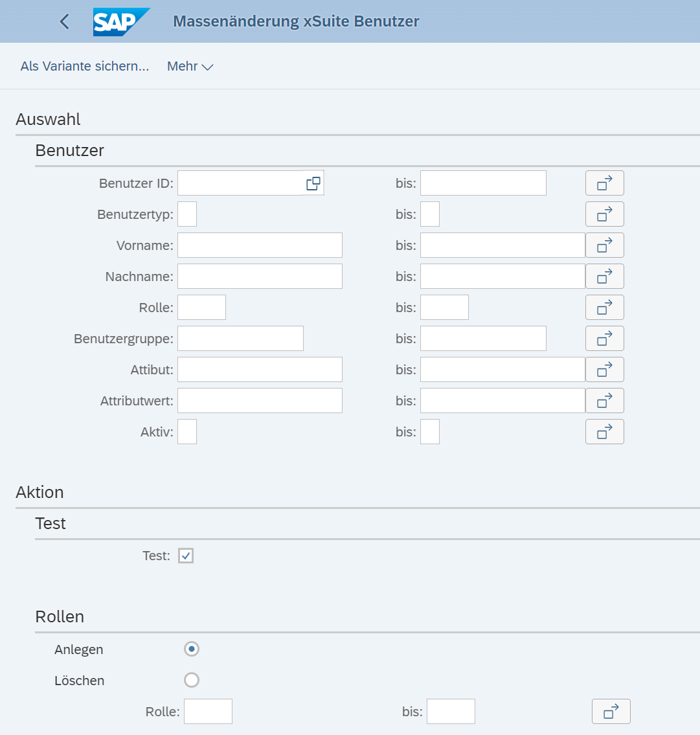Open multiple selection for Rollen section Rolle
Viewport: 700px width, 735px height.
pos(611,712)
